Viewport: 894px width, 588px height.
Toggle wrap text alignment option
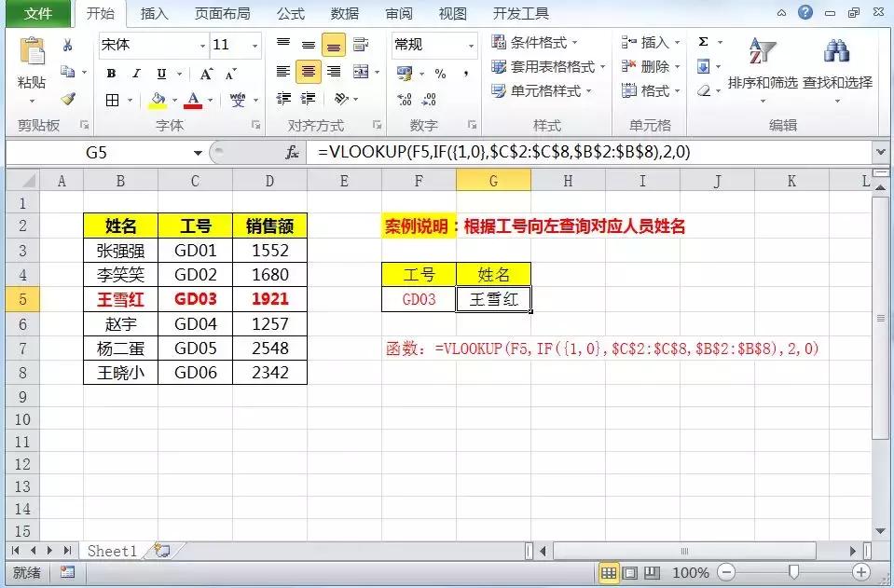362,43
